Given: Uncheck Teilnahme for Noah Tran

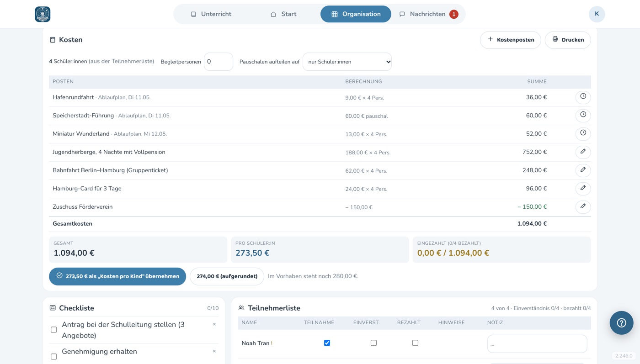Looking at the screenshot, I should (x=327, y=343).
